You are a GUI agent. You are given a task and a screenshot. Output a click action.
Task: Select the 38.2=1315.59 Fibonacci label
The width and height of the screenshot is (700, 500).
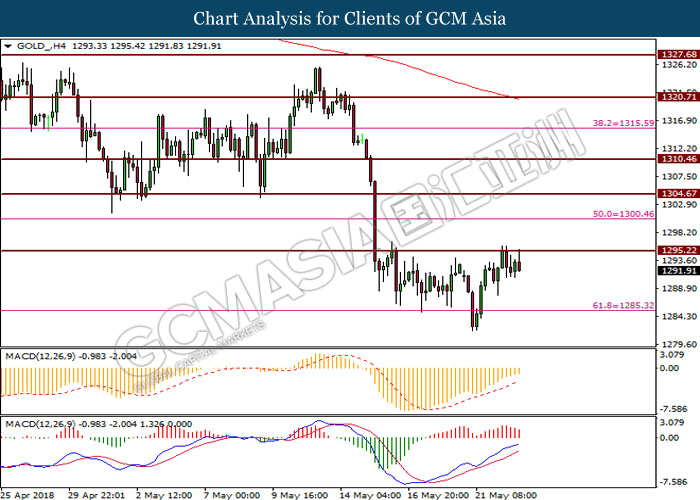[x=623, y=123]
